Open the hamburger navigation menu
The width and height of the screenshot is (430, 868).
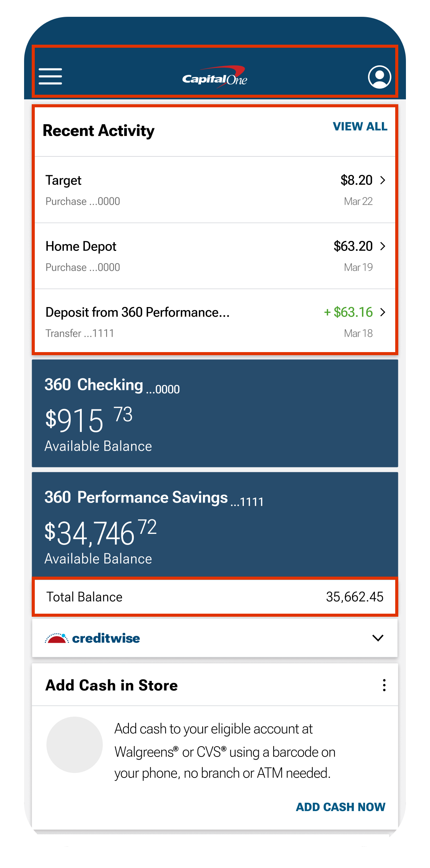point(50,76)
